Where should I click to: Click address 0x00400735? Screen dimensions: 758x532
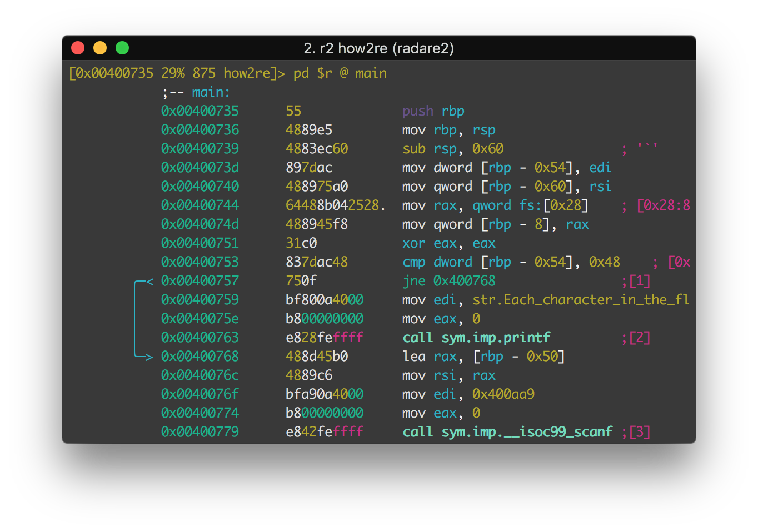pos(200,111)
